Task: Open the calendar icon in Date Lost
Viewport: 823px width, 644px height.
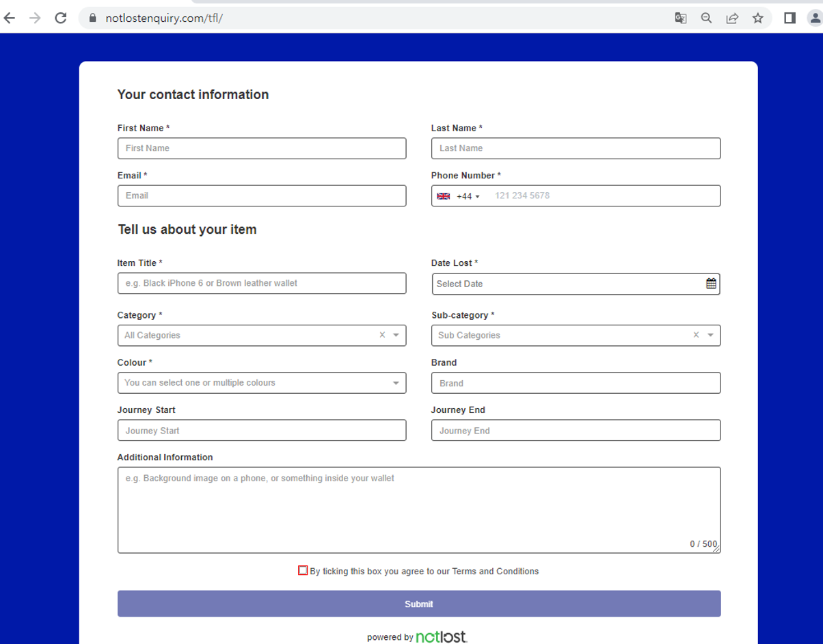Action: [x=711, y=283]
